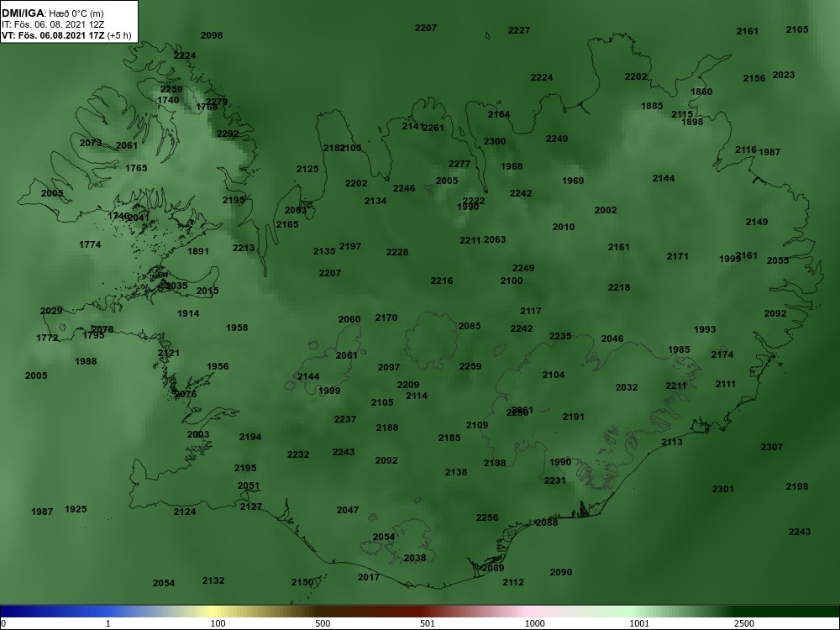Click the 2010 value label

(564, 227)
